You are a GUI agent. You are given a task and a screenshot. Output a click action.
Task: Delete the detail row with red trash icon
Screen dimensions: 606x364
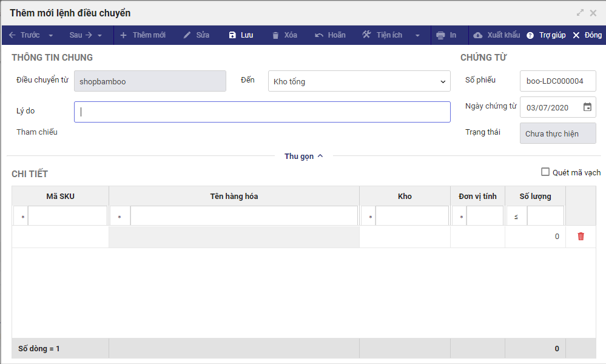pos(581,237)
